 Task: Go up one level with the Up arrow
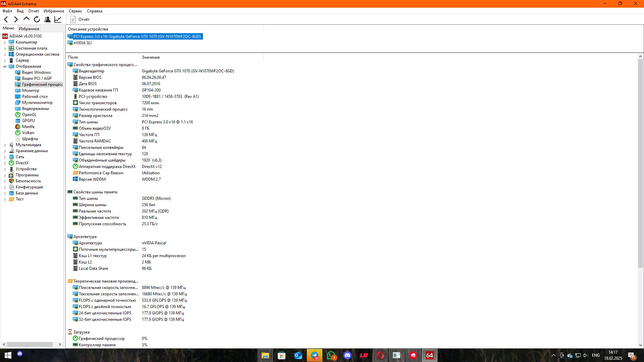(x=26, y=19)
